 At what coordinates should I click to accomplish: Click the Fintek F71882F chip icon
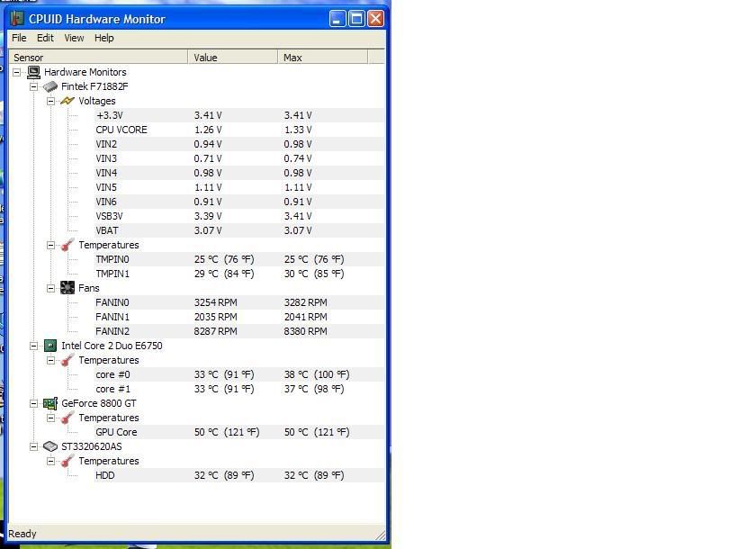pos(50,86)
